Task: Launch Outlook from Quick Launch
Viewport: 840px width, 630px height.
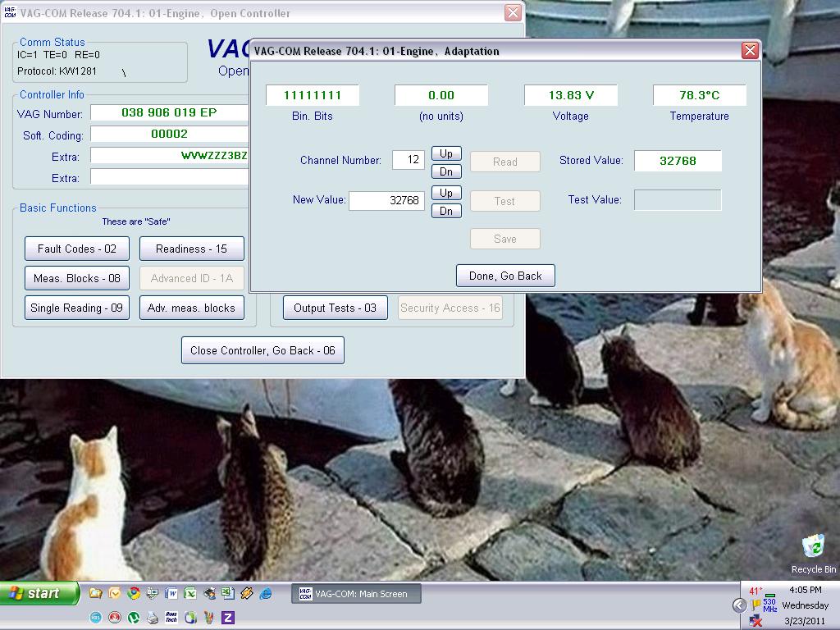Action: 115,593
